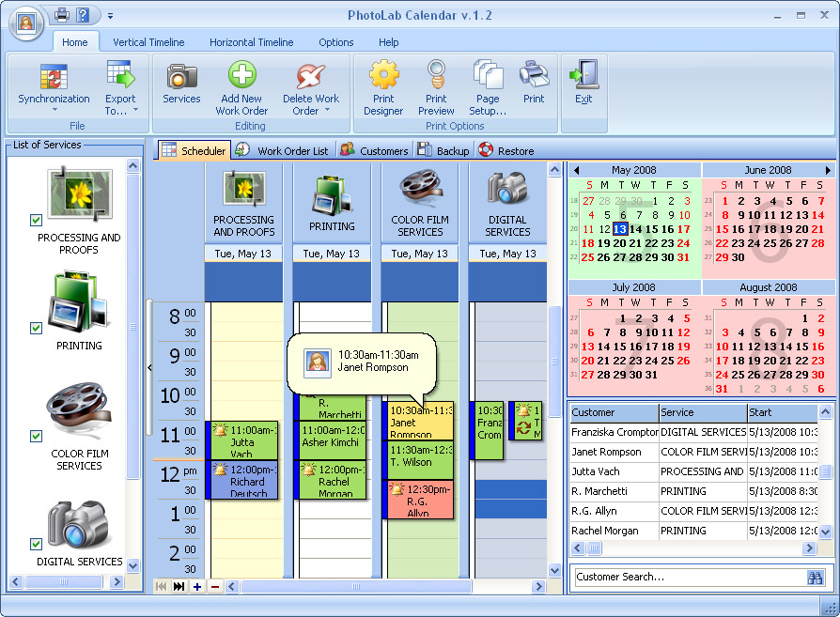Open the Horizontal Timeline ribbon tab
This screenshot has width=840, height=617.
(252, 42)
